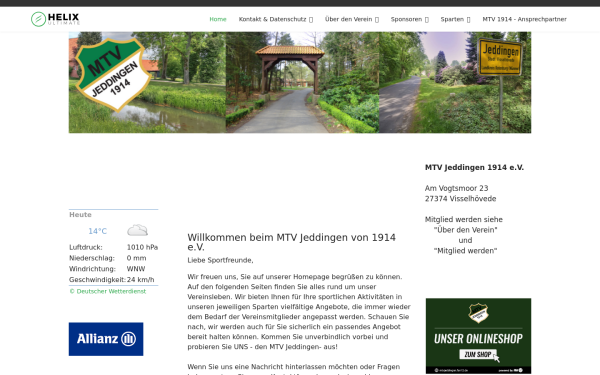Click the Helix Ultimate logo

(x=55, y=19)
